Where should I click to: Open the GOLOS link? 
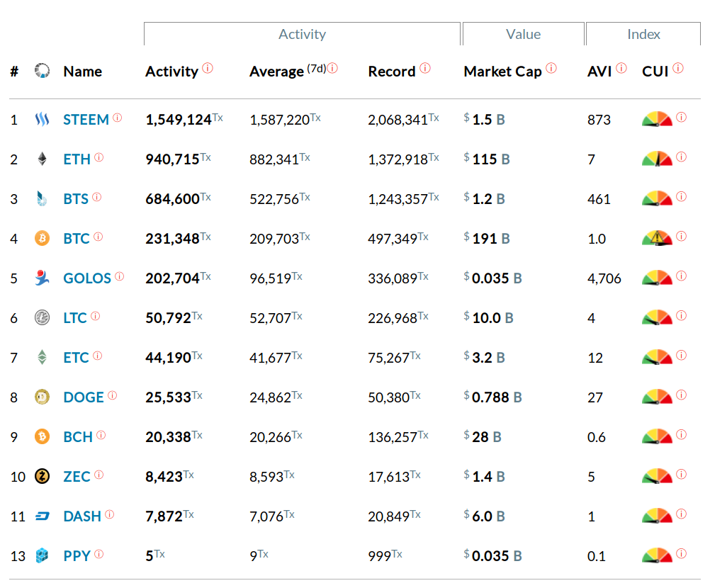[x=87, y=278]
